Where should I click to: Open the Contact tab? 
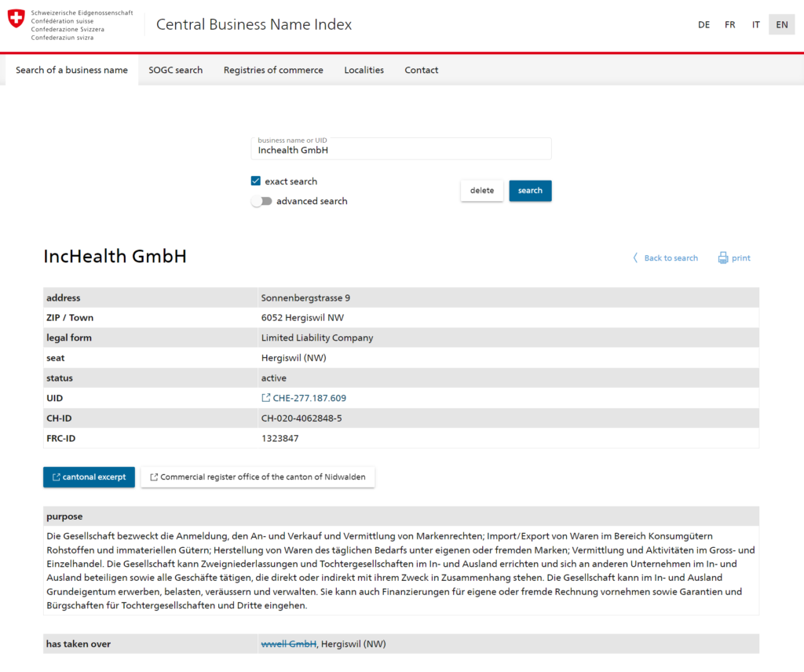pyautogui.click(x=422, y=70)
